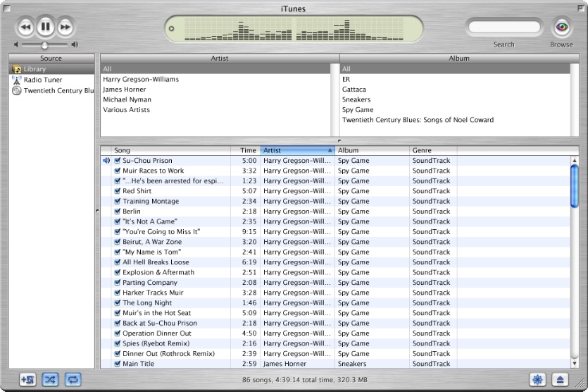Select Spy Game in Album browser
The image size is (588, 392).
click(357, 110)
